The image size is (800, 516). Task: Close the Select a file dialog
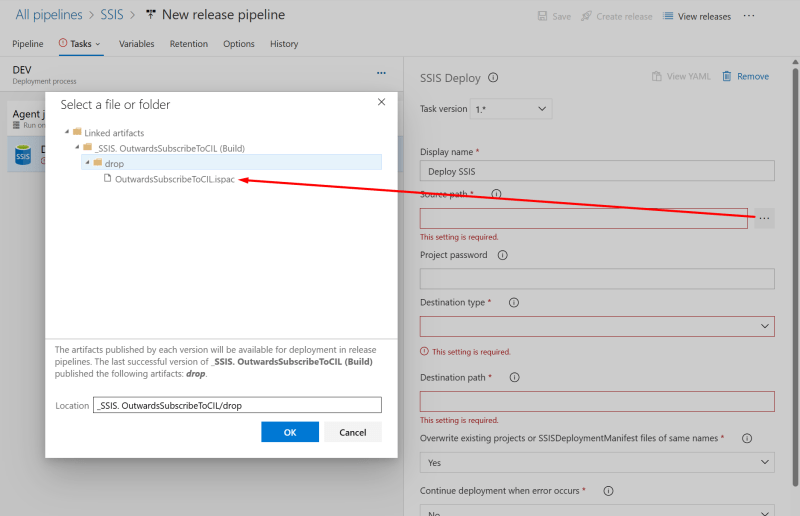(x=381, y=102)
